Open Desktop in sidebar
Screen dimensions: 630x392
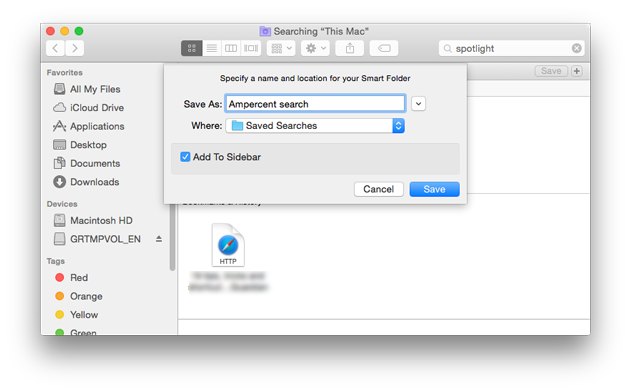coord(80,145)
